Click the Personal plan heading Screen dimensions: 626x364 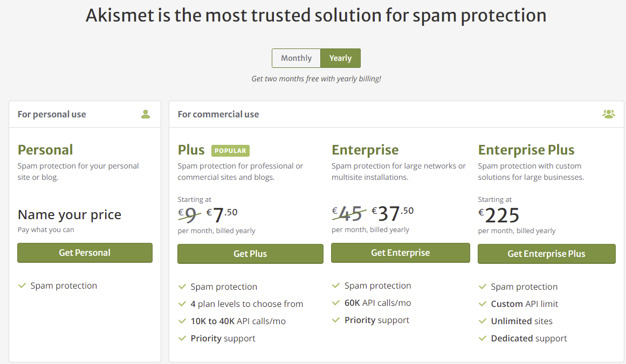coord(45,150)
